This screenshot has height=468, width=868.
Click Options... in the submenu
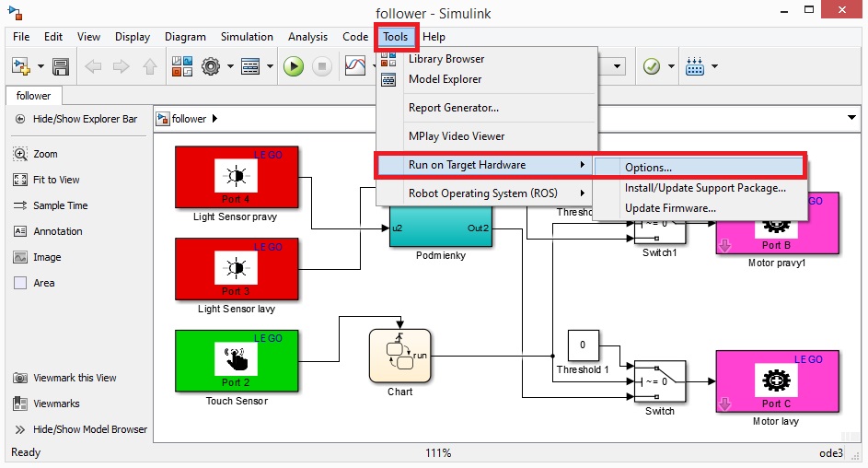[x=700, y=168]
